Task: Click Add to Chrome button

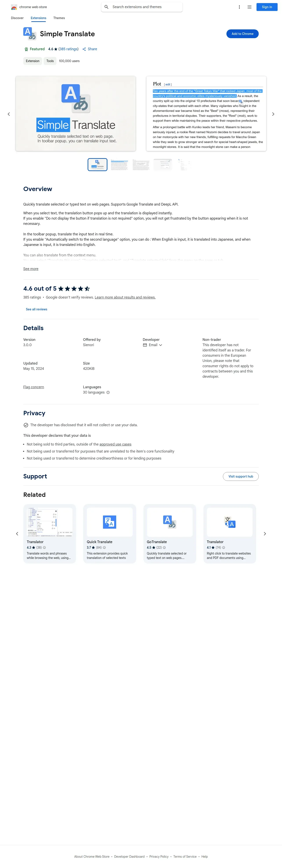Action: (x=242, y=34)
